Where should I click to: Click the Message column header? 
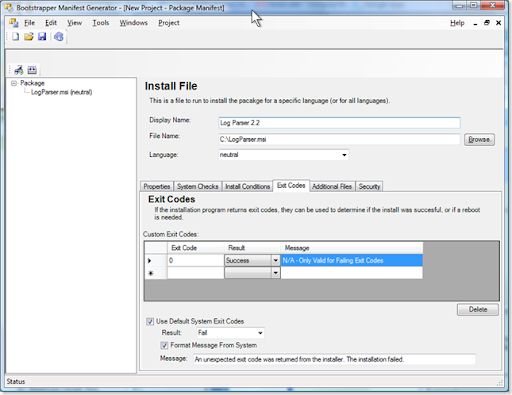pos(352,248)
